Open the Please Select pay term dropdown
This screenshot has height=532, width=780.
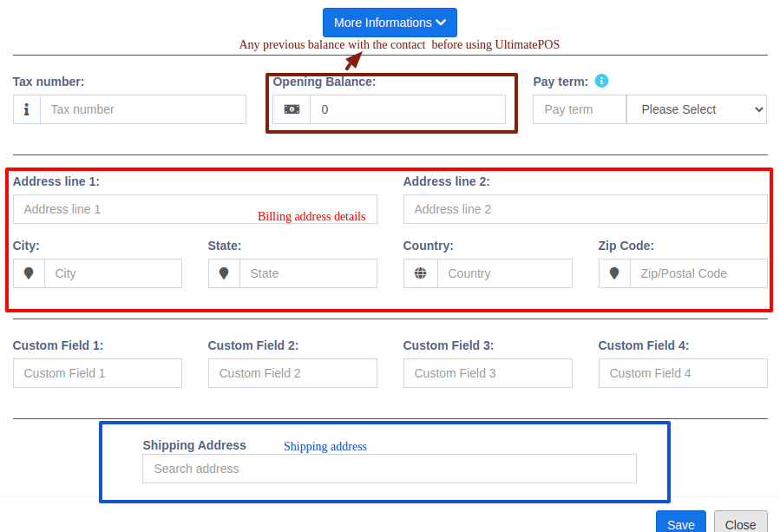(695, 109)
